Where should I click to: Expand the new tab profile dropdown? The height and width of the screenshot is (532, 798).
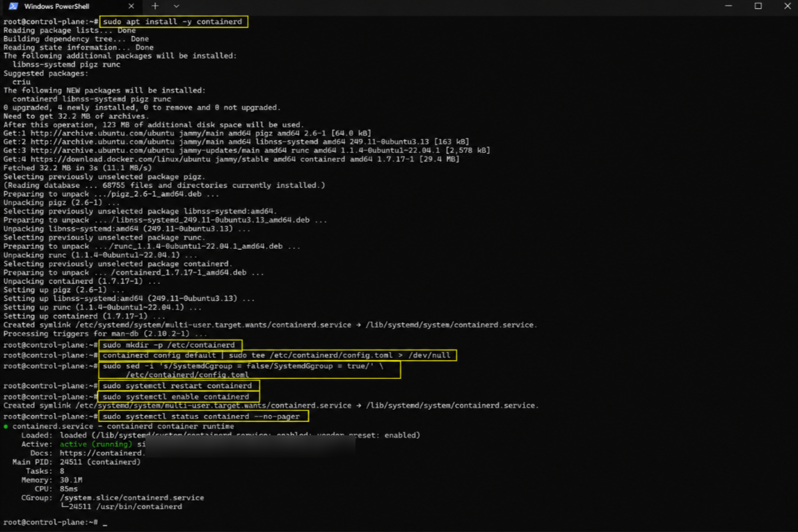(x=176, y=6)
